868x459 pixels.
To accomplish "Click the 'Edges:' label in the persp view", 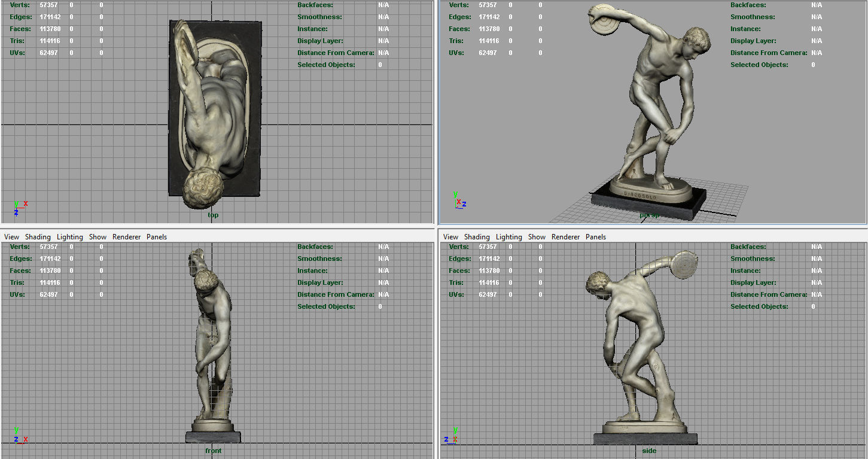I will click(x=459, y=17).
